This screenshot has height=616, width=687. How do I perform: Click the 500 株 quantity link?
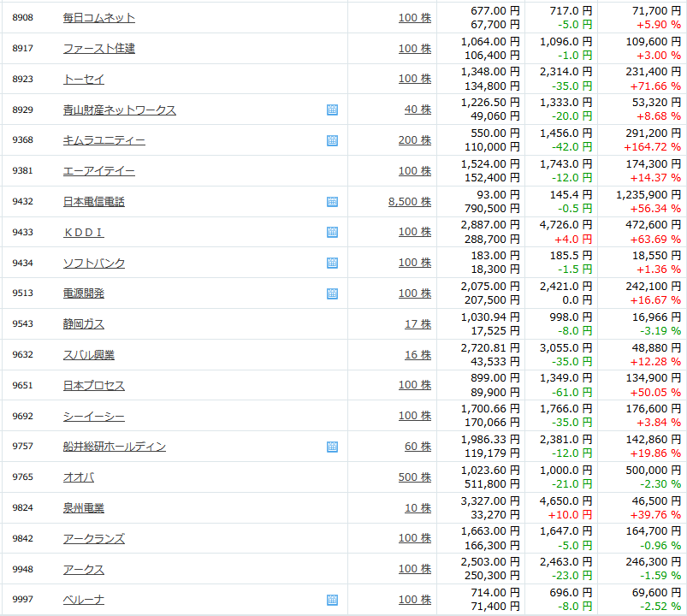[x=415, y=477]
